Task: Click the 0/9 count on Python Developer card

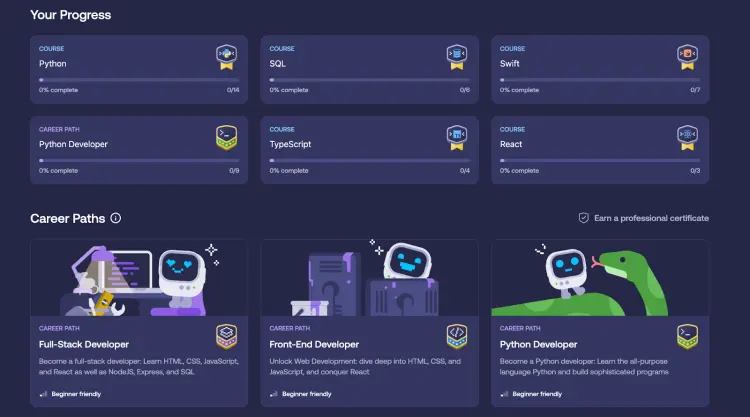Action: pos(234,170)
